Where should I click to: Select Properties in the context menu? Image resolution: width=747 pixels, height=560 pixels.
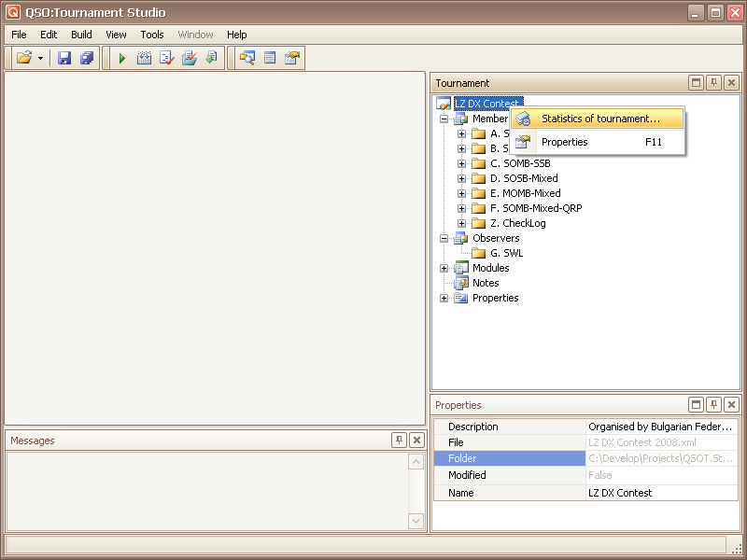point(564,142)
